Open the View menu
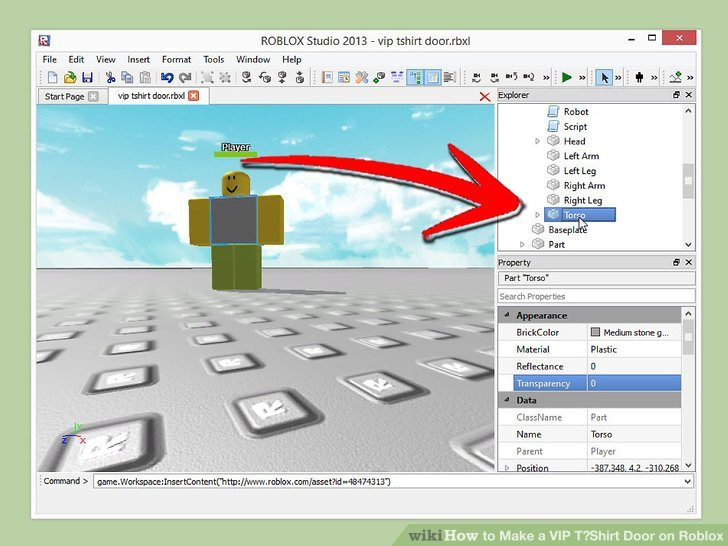728x546 pixels. [105, 59]
